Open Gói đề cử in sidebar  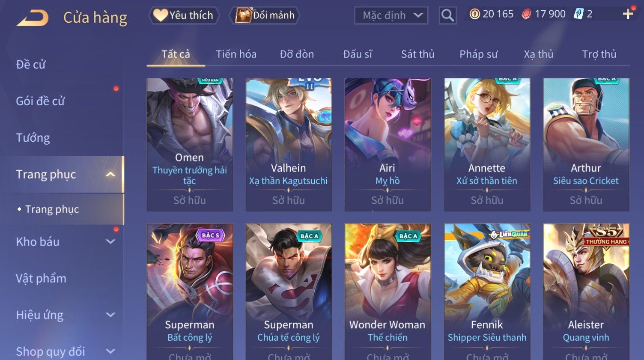point(40,101)
